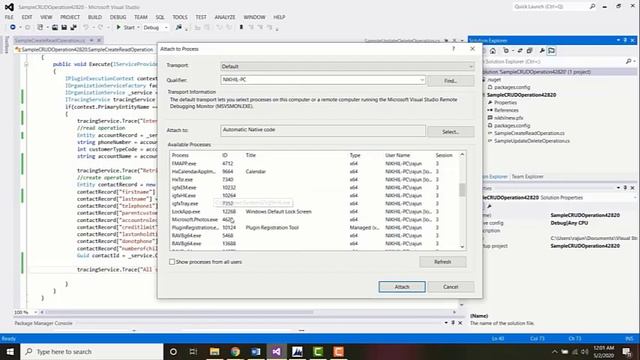
Task: Select SampleUpdateDeleteOperation.cs in Solution Explorer
Action: tap(532, 141)
